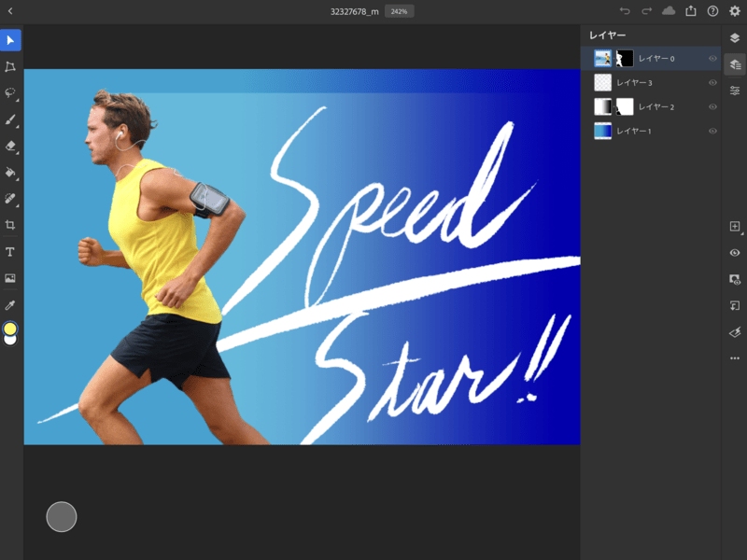Image resolution: width=747 pixels, height=560 pixels.
Task: Open the three-dots more options menu
Action: 735,357
